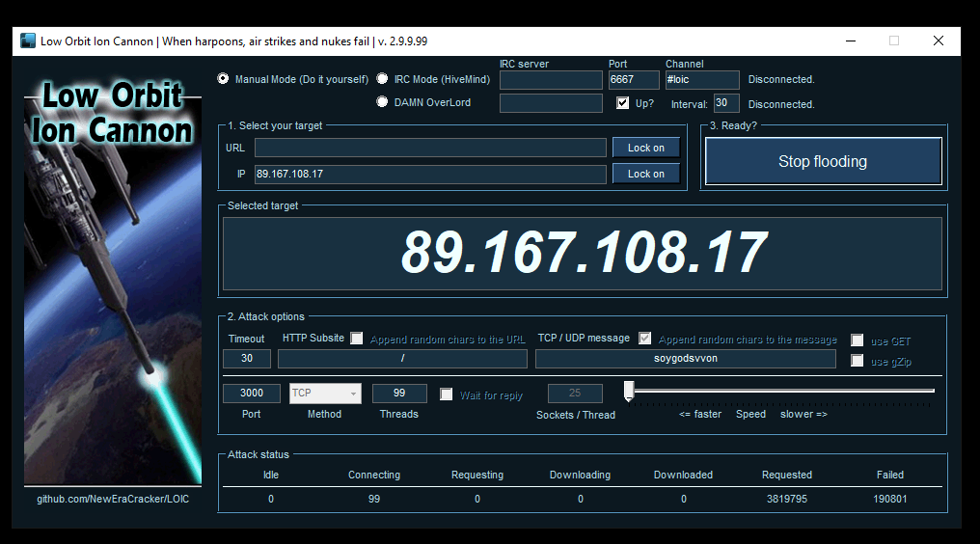
Task: Minimize the Low Orbit Ion Cannon window
Action: (x=850, y=41)
